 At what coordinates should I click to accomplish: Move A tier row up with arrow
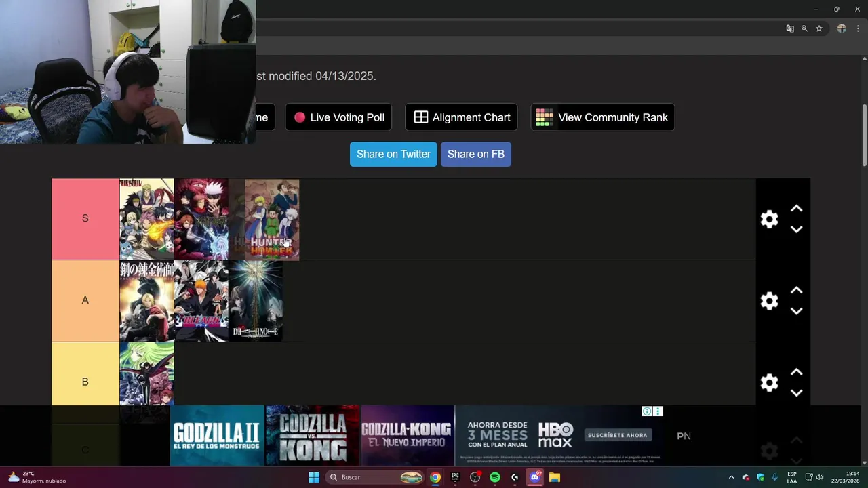(x=797, y=291)
